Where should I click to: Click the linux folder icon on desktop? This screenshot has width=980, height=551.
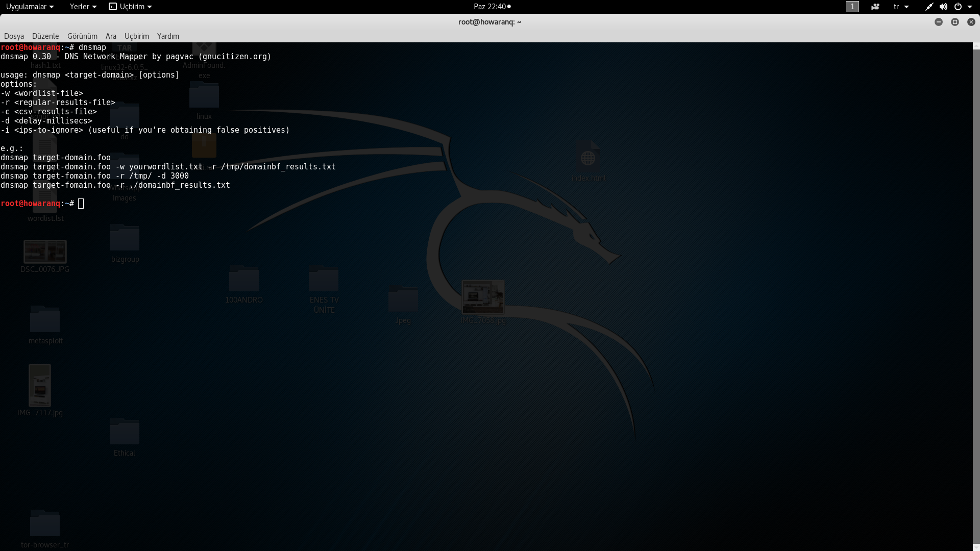tap(204, 95)
